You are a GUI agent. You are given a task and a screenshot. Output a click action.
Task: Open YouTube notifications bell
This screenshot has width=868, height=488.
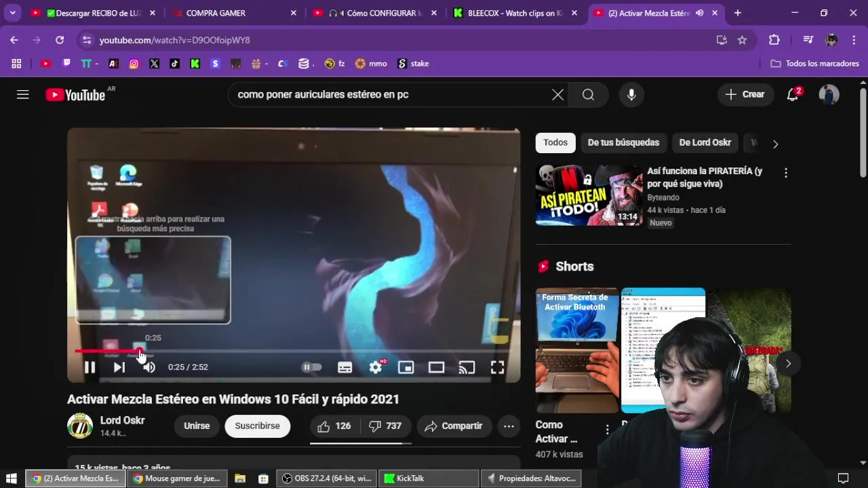click(x=793, y=95)
